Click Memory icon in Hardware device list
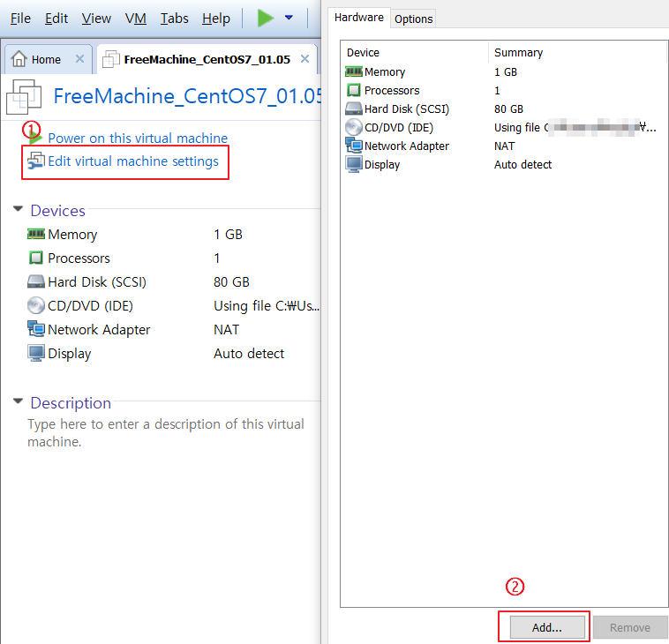Screen dimensions: 669x644 pyautogui.click(x=354, y=71)
